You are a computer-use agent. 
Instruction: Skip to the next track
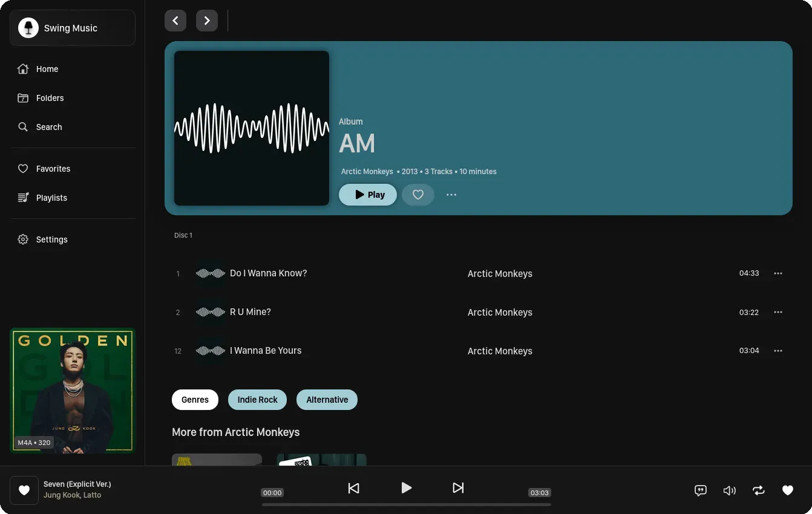[x=458, y=488]
